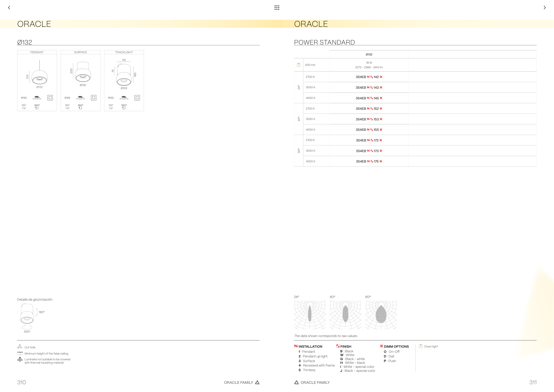Open the page grid overview icon
Screen dimensions: 554x392
click(277, 8)
